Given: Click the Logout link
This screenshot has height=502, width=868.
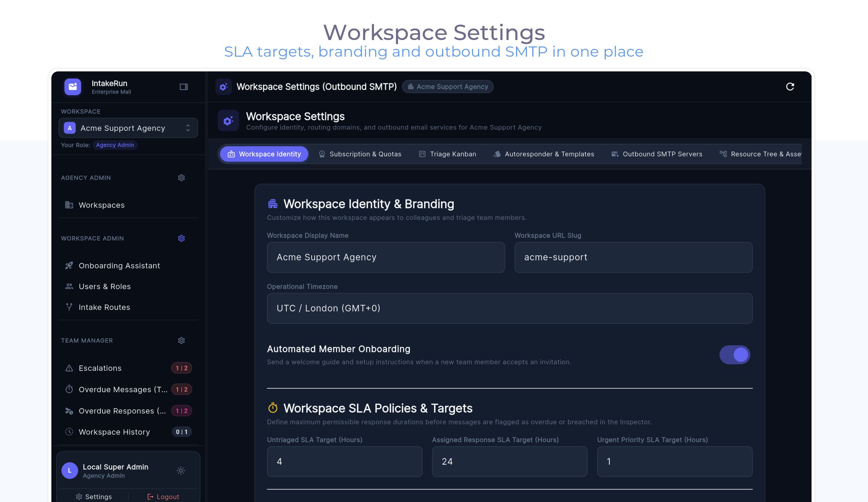Looking at the screenshot, I should point(163,497).
